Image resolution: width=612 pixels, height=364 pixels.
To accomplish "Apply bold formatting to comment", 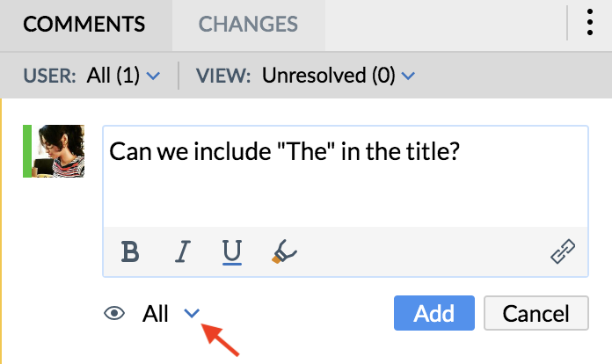I will pos(131,252).
